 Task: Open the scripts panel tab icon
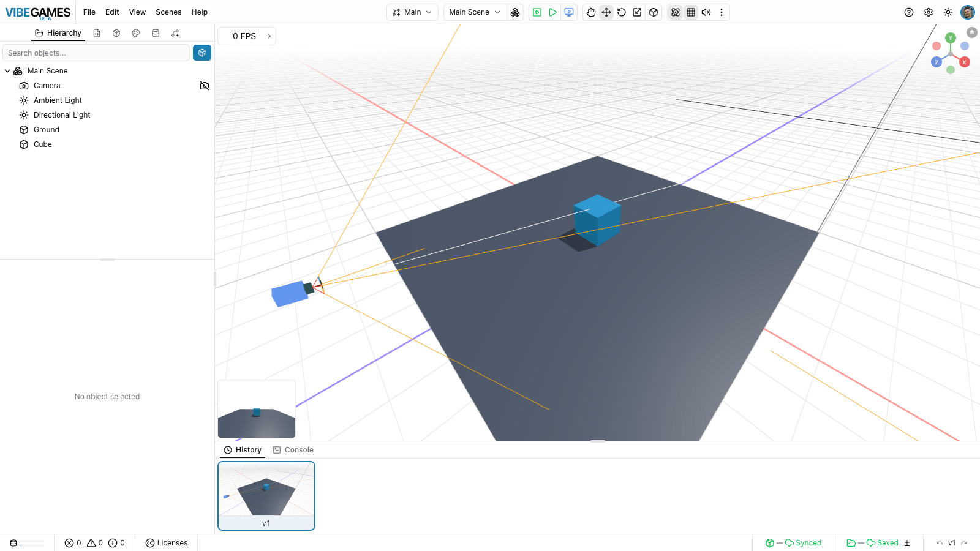pyautogui.click(x=97, y=33)
